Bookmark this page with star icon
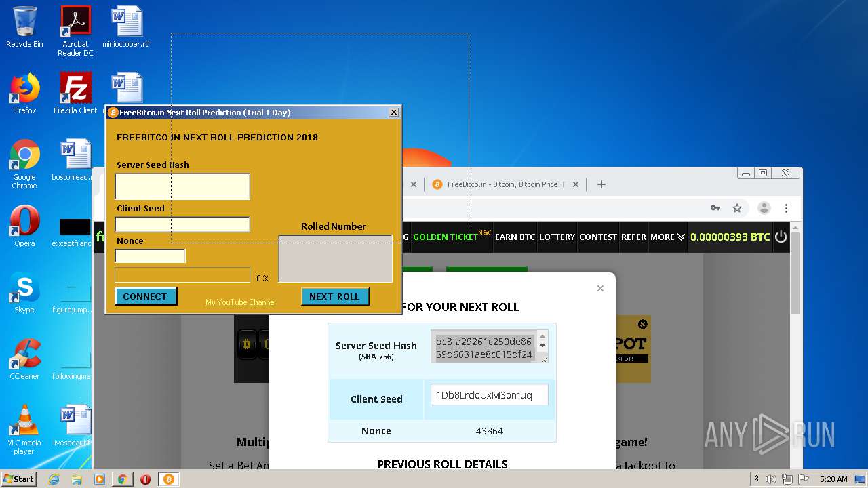 click(737, 208)
